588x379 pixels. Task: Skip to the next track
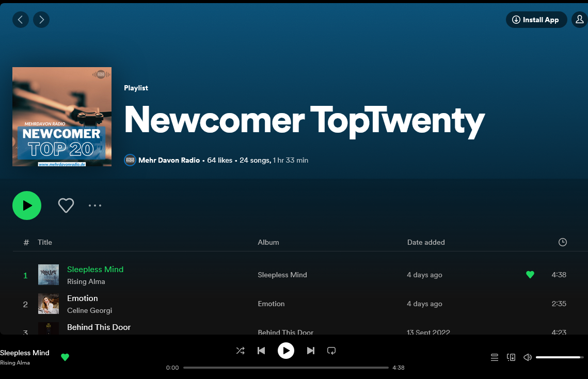(x=310, y=351)
